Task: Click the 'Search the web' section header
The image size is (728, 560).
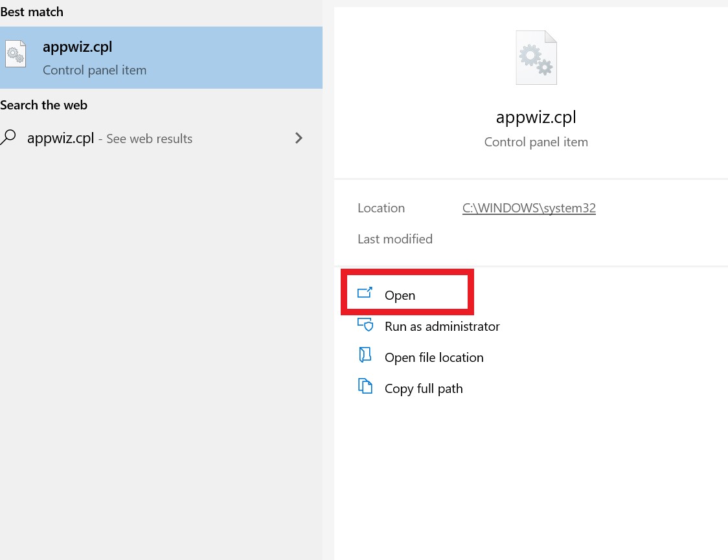Action: coord(43,105)
